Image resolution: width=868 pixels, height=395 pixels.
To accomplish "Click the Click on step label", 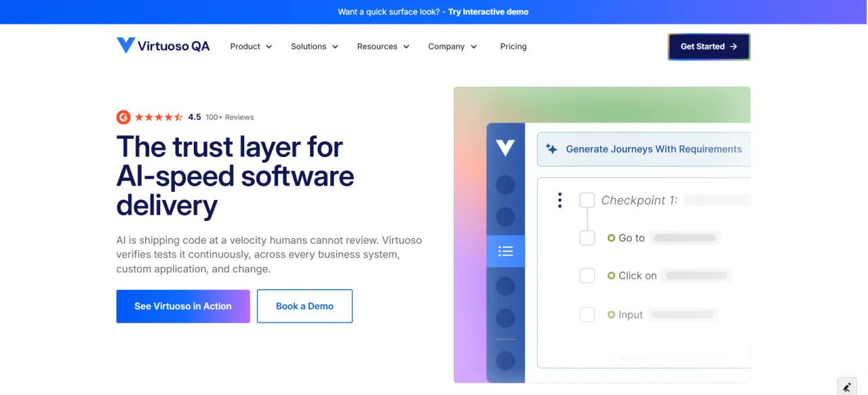I will [637, 276].
